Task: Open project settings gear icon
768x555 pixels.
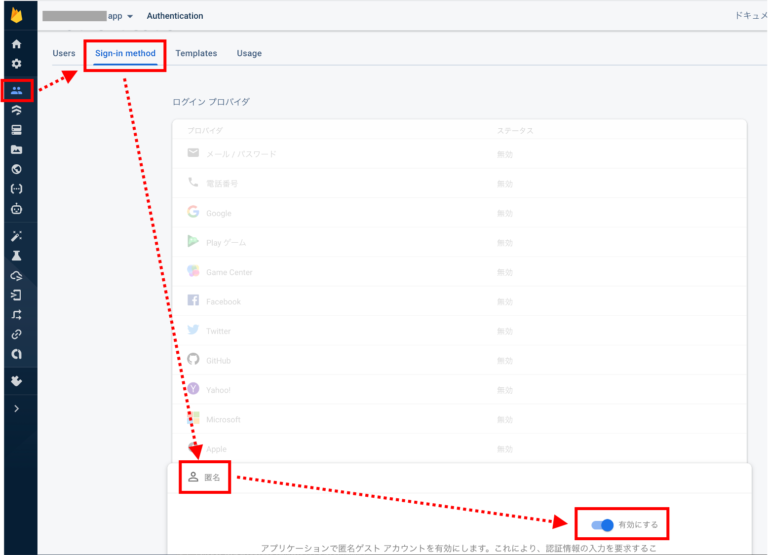Action: coord(16,64)
